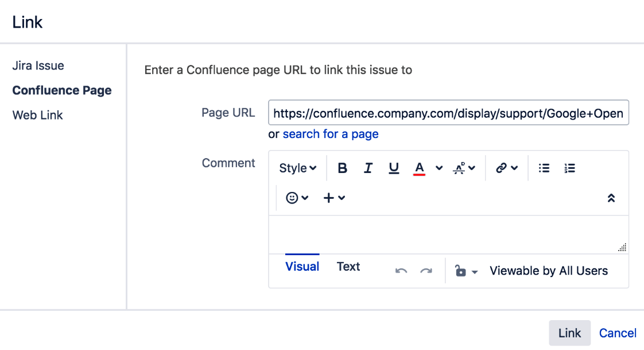Open the more text formatting dropdown
Image resolution: width=644 pixels, height=350 pixels.
point(464,168)
